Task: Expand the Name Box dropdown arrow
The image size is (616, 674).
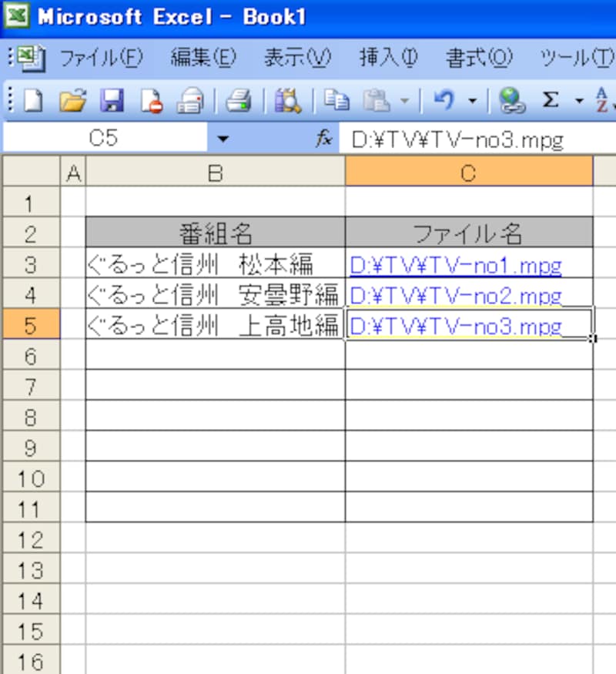Action: click(x=223, y=139)
